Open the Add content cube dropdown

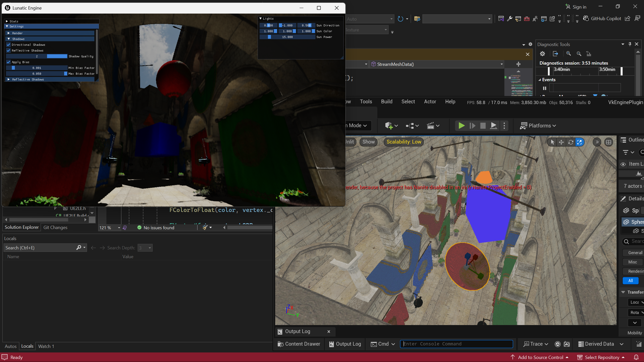(391, 125)
